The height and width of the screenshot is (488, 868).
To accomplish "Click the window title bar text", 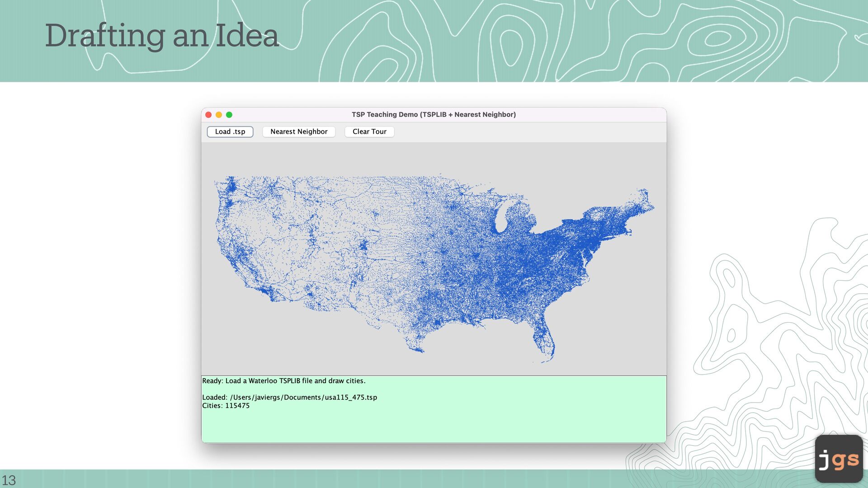I will (434, 115).
